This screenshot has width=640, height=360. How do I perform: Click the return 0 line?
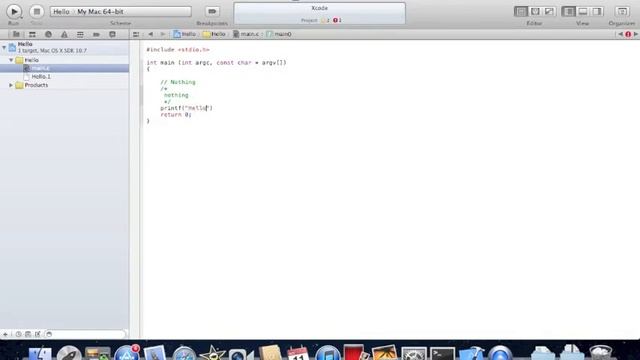coord(176,115)
